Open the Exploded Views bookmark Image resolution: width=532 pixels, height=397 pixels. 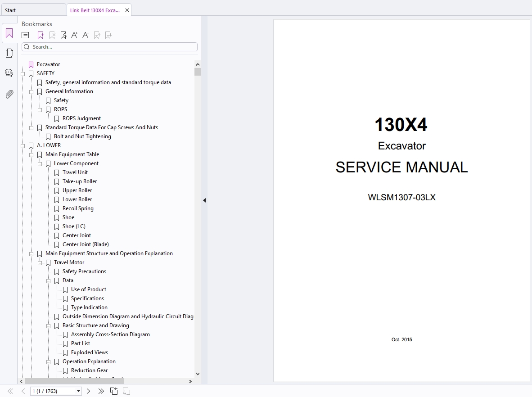pos(90,352)
